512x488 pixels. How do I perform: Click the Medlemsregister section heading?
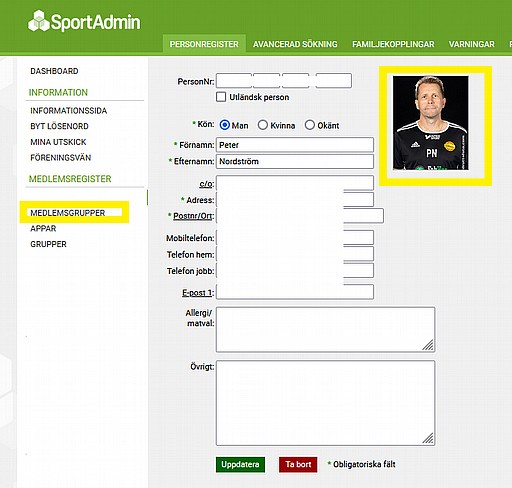tap(70, 179)
